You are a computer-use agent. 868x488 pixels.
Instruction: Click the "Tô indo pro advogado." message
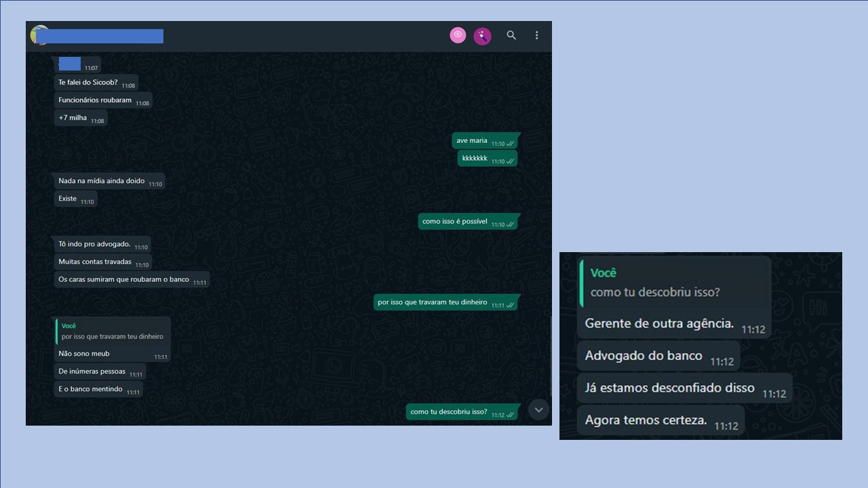click(94, 245)
